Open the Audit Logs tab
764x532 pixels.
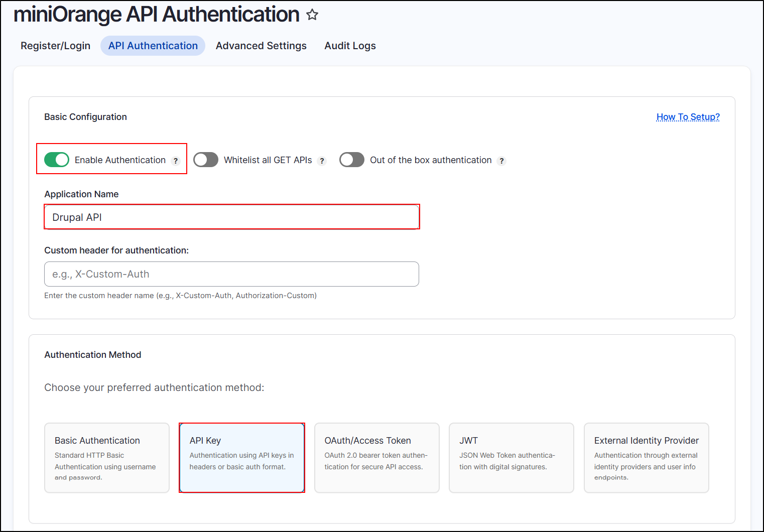pos(350,46)
